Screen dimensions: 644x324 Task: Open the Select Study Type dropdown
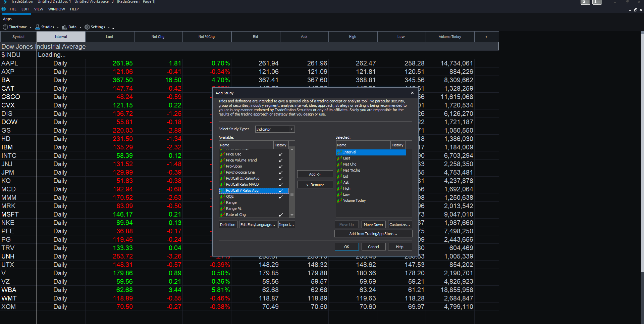pyautogui.click(x=275, y=129)
